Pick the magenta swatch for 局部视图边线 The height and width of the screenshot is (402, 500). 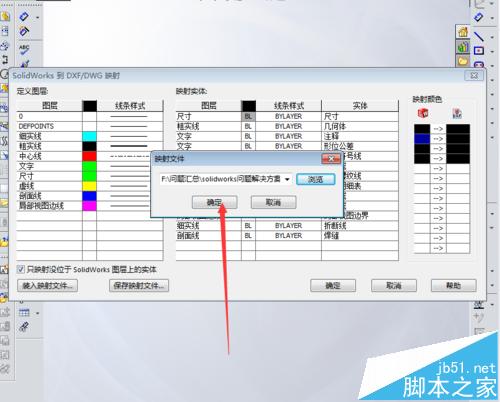[x=89, y=206]
